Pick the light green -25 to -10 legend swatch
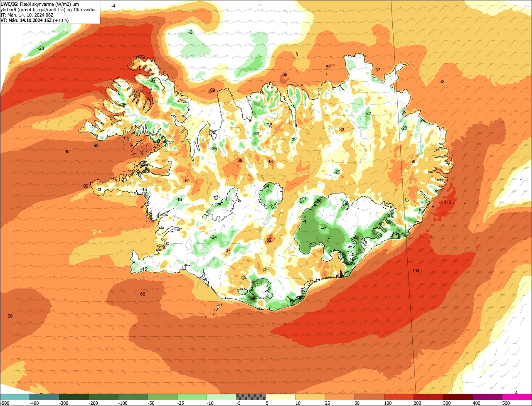The image size is (532, 406). pyautogui.click(x=192, y=397)
